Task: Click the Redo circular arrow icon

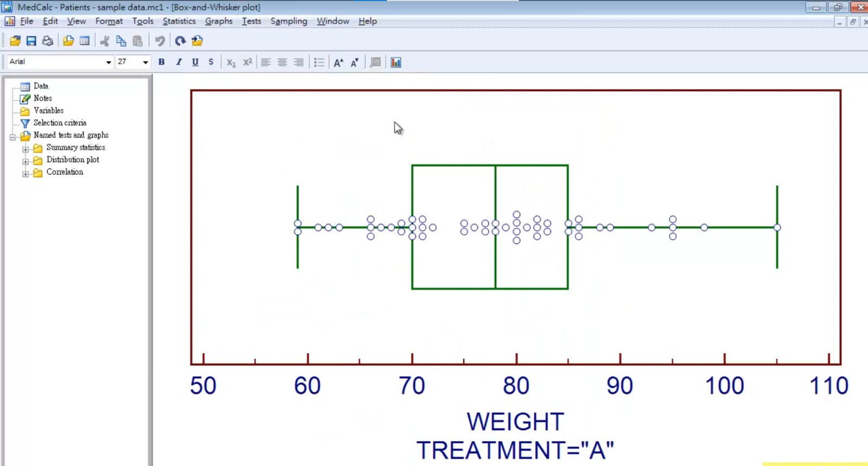Action: click(x=180, y=41)
